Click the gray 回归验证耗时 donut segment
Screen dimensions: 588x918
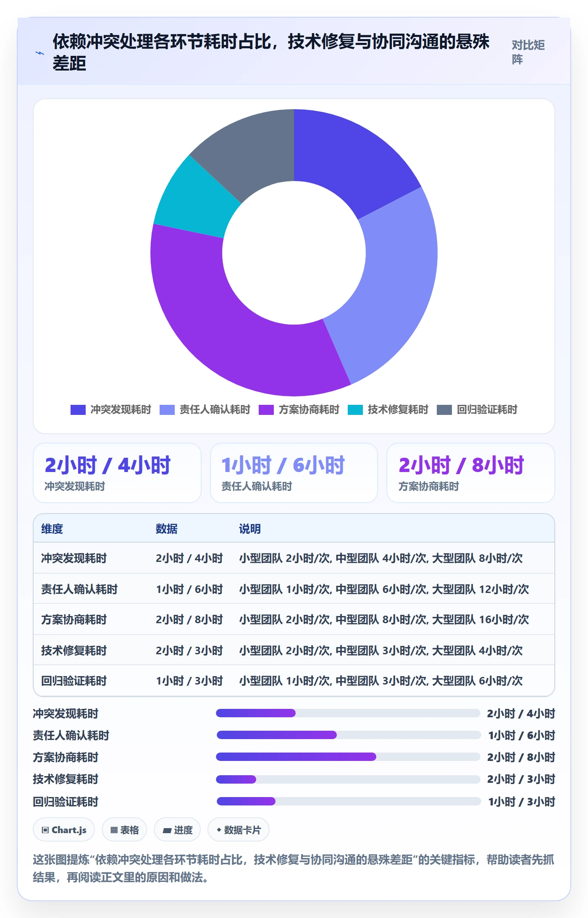[252, 149]
